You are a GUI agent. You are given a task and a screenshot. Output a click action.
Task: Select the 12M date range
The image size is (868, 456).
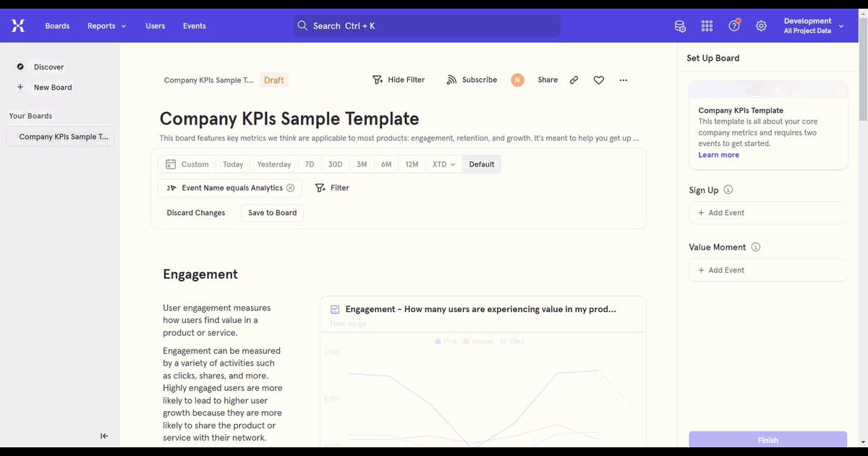[412, 164]
